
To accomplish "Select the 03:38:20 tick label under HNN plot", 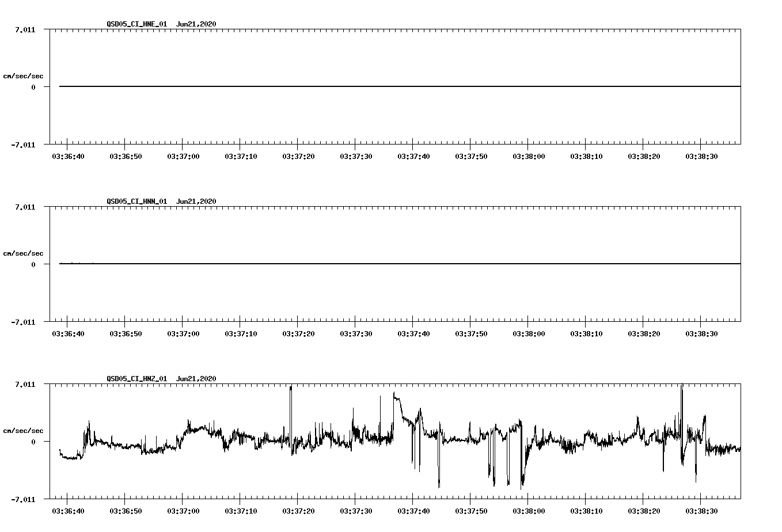I will (644, 333).
